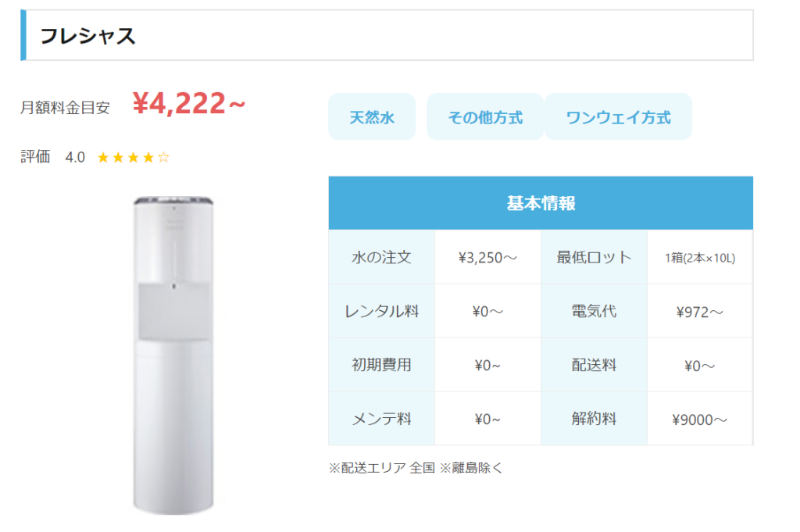Viewport: 800px width, 532px height.
Task: Click the empty fifth star
Action: [x=163, y=157]
